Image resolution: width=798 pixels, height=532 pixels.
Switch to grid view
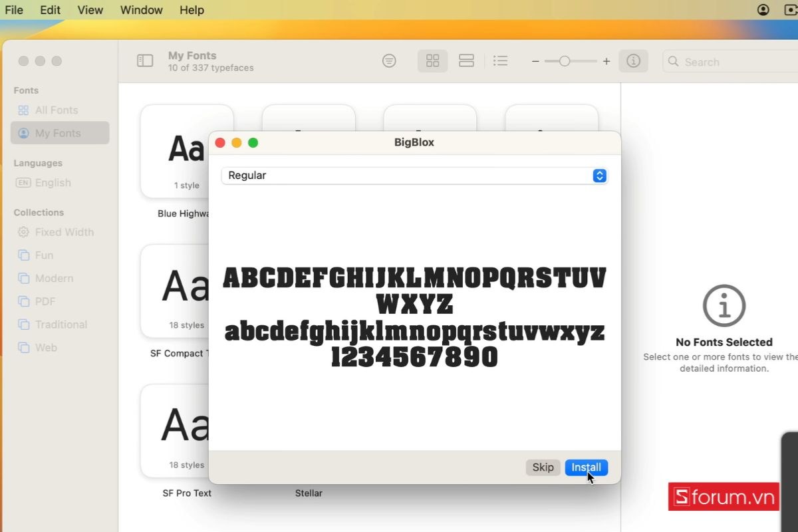click(433, 61)
